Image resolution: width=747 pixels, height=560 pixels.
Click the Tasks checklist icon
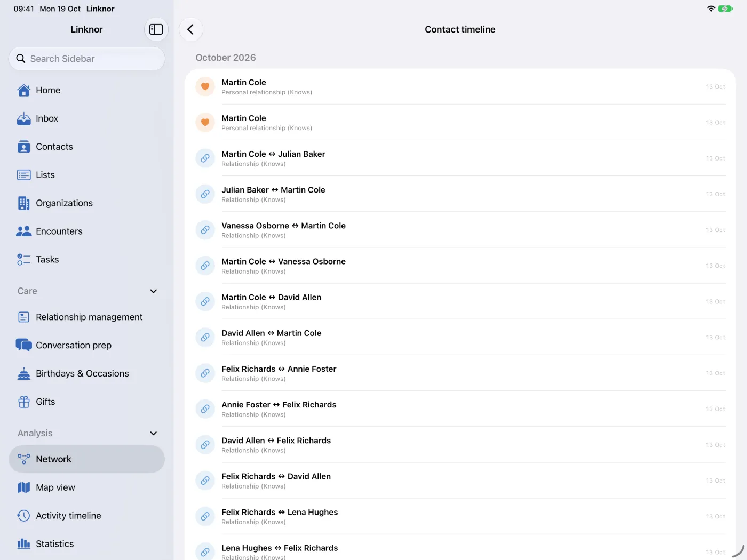pos(23,260)
